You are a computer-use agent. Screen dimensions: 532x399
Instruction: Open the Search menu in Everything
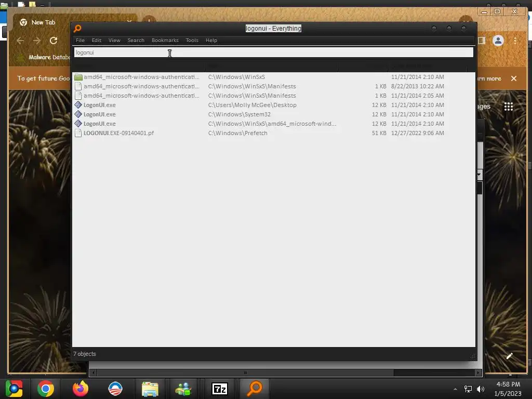click(x=136, y=41)
